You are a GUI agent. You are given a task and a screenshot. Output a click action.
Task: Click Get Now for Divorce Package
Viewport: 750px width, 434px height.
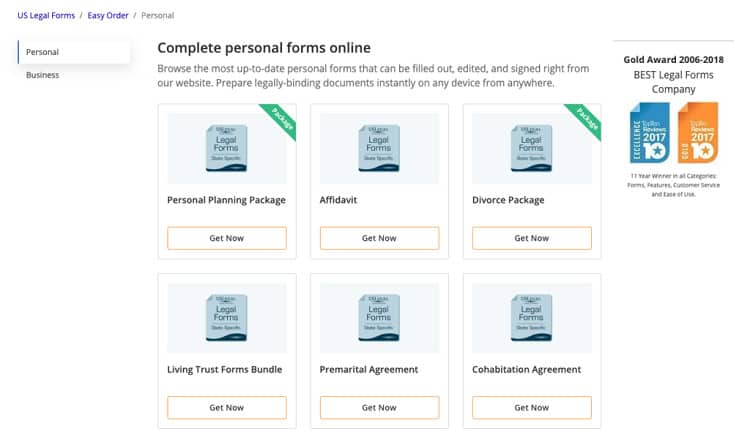pyautogui.click(x=532, y=238)
